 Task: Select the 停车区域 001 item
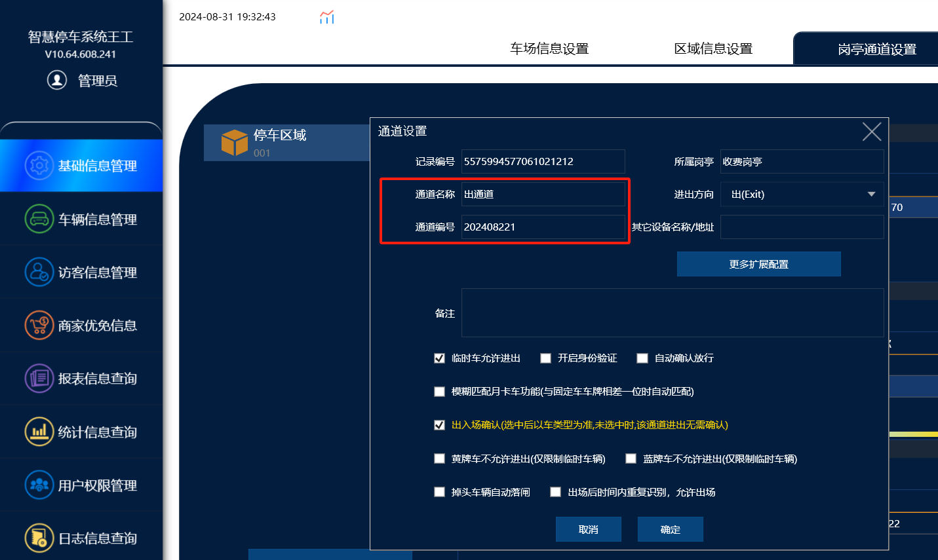(x=287, y=143)
